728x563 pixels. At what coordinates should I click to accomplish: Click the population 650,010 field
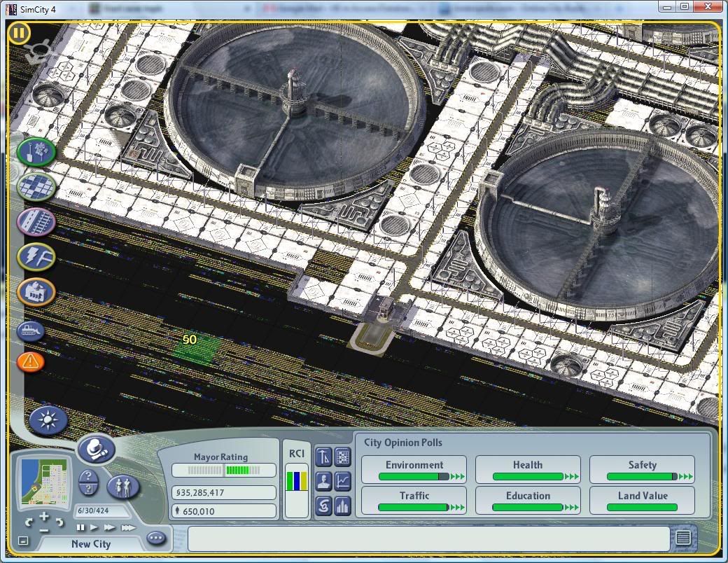pyautogui.click(x=224, y=511)
